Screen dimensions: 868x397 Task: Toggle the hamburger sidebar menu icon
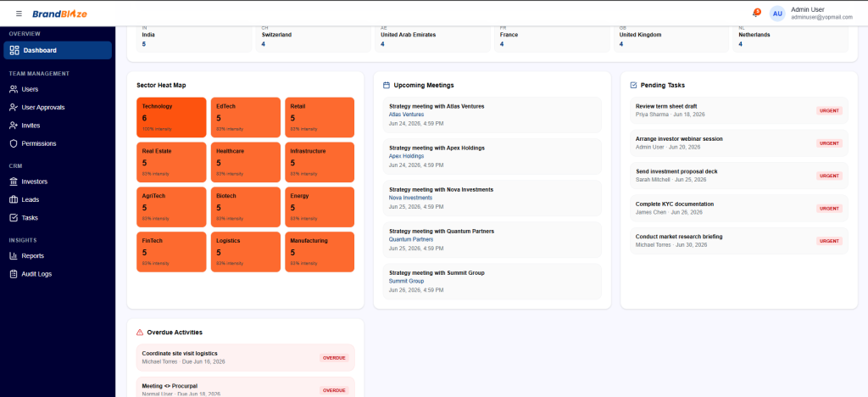(19, 14)
